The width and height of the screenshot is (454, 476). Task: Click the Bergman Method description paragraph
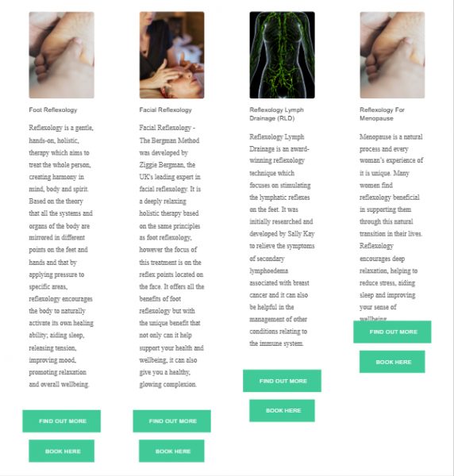click(171, 256)
